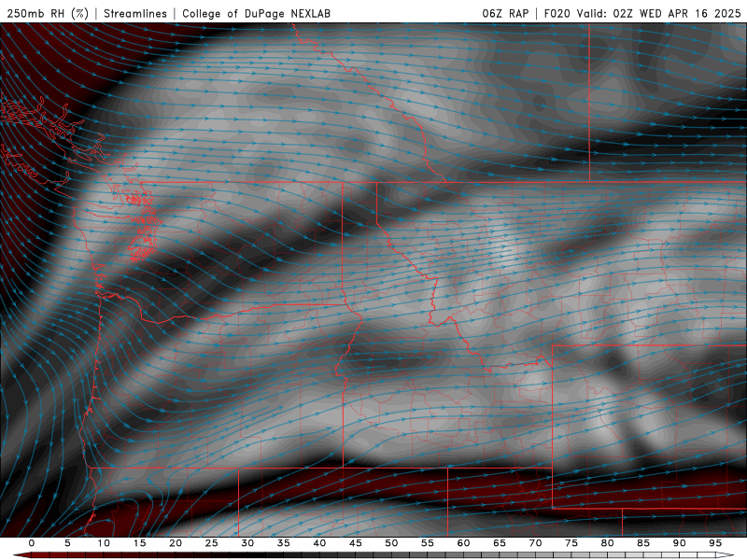Click the colorbar label "15"
Viewport: 747px width, 560px height.
(x=139, y=543)
